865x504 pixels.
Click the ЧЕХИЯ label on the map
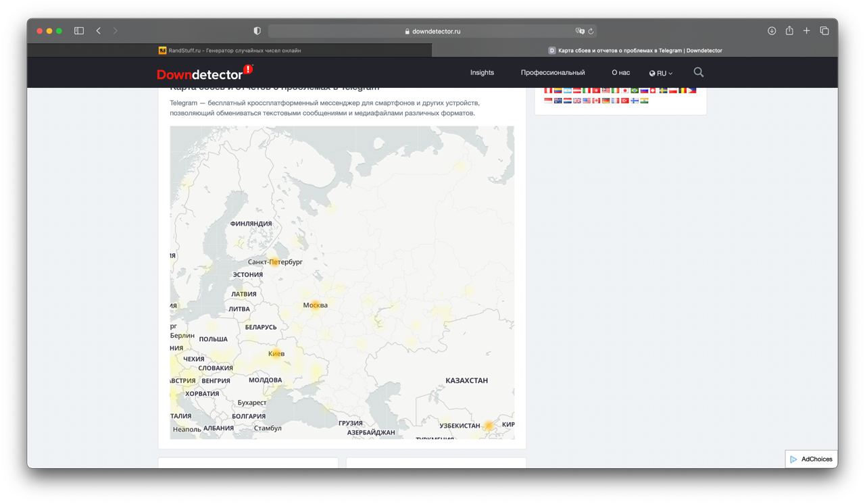(x=194, y=359)
